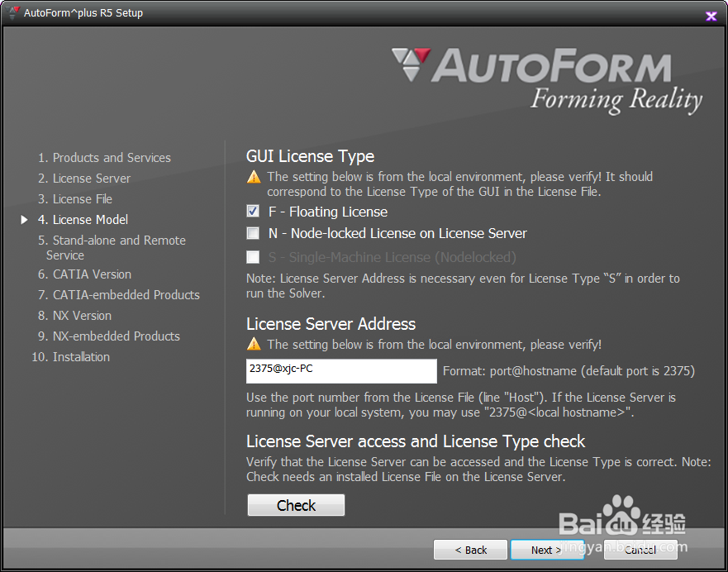Check the F - Floating License checkbox
Screen dimensions: 728x572
point(253,212)
